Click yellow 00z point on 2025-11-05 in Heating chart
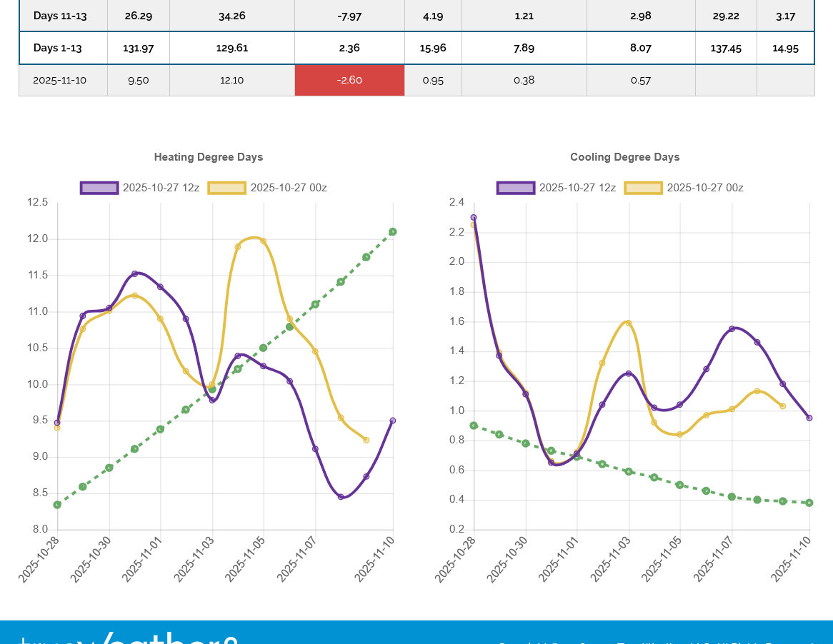Screen dimensions: 833x644 pyautogui.click(x=264, y=241)
